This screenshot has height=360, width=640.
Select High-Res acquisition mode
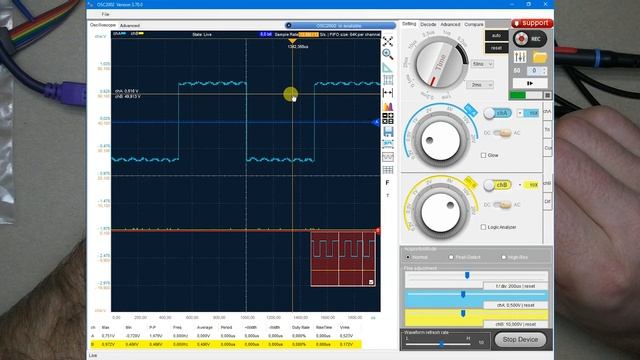[504, 257]
